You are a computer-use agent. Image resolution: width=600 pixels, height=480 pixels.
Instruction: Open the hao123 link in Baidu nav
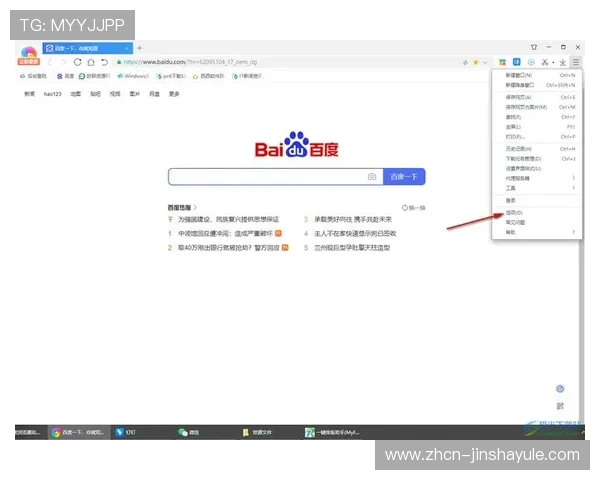(x=53, y=94)
